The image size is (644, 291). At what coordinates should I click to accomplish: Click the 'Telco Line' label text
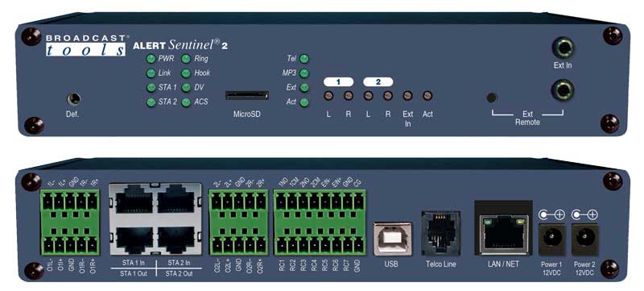point(440,264)
